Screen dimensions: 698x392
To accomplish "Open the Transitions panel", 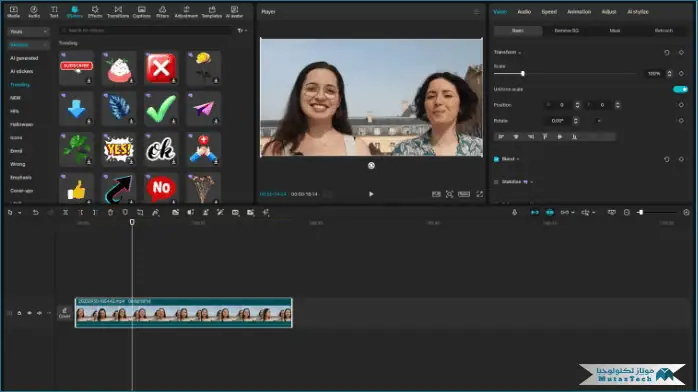I will 118,12.
